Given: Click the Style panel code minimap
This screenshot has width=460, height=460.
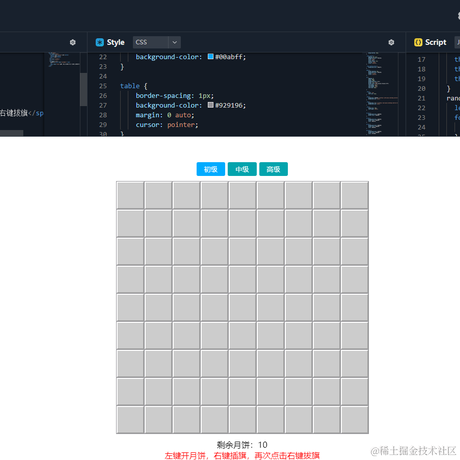Looking at the screenshot, I should (382, 93).
